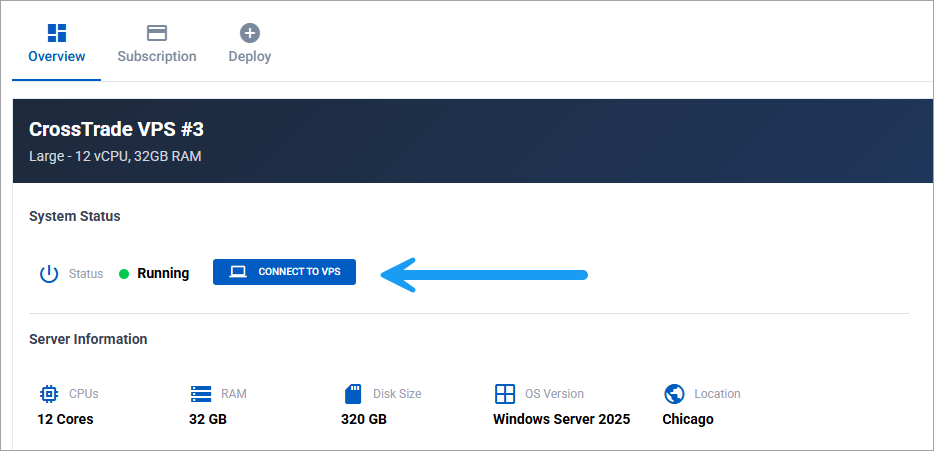
Task: Click the Location globe icon
Action: pyautogui.click(x=674, y=393)
